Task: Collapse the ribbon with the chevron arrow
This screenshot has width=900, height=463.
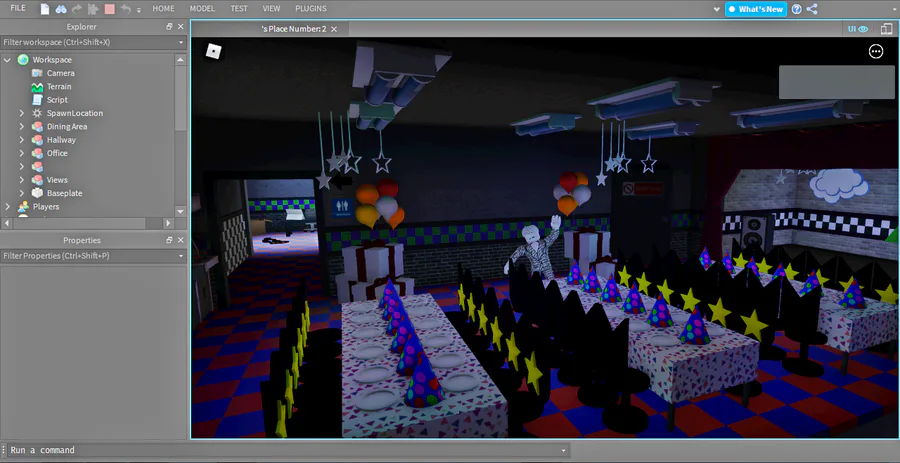Action: [716, 9]
